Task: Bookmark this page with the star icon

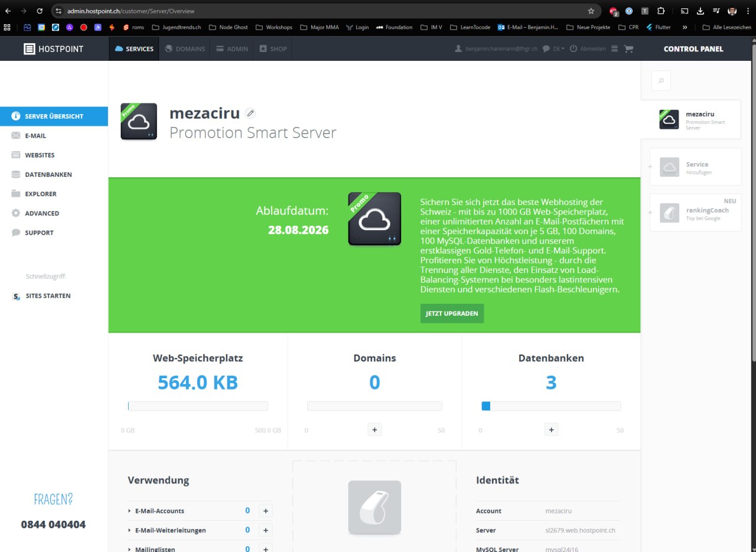Action: pyautogui.click(x=591, y=11)
